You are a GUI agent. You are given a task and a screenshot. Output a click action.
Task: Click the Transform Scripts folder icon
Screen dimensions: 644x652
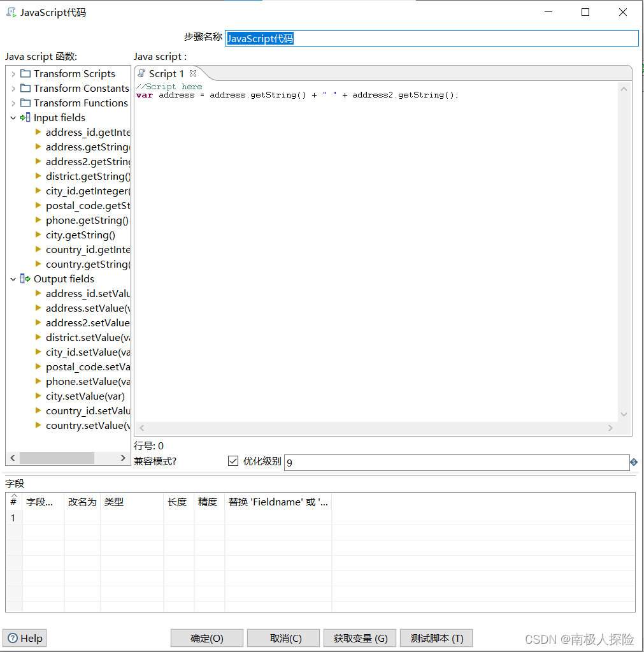point(25,73)
